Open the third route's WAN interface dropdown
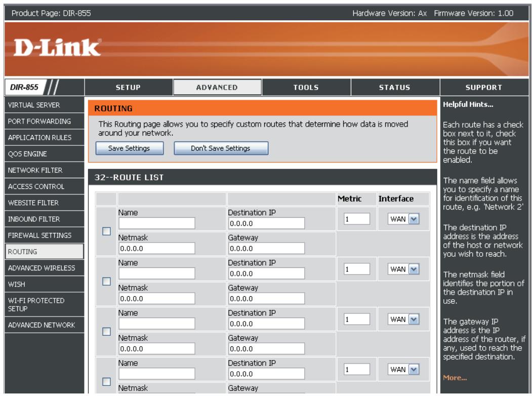 pyautogui.click(x=403, y=320)
